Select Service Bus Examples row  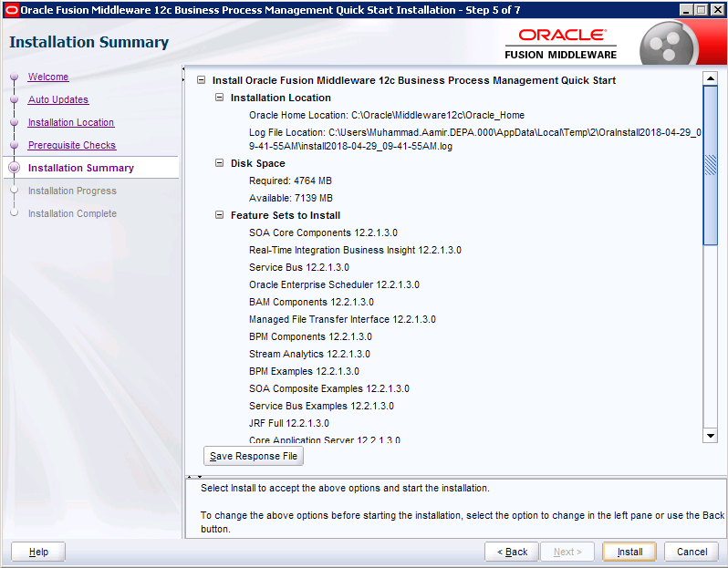click(321, 406)
